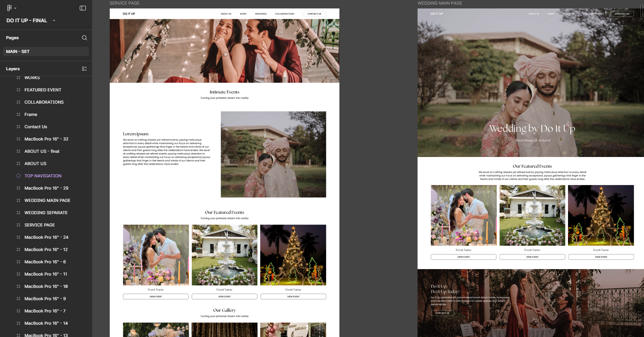
Task: Select the WEDDING MAIN PAGE layer
Action: pyautogui.click(x=47, y=200)
